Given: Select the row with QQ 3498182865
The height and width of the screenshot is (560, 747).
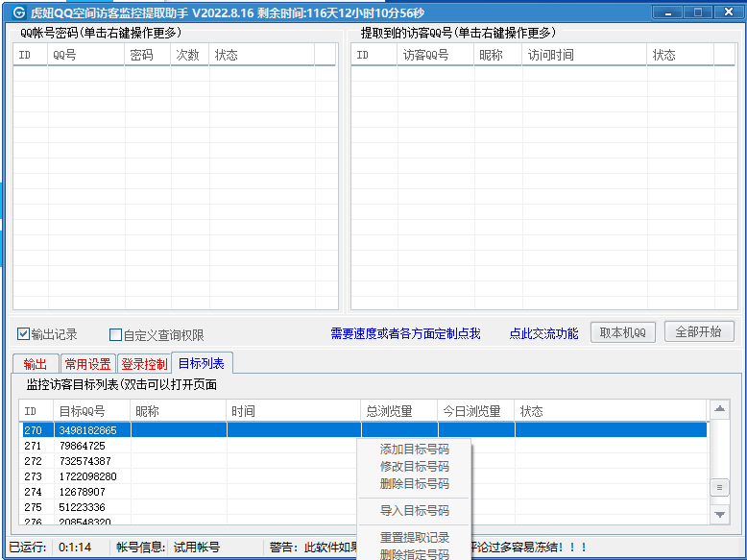Looking at the screenshot, I should [x=365, y=430].
